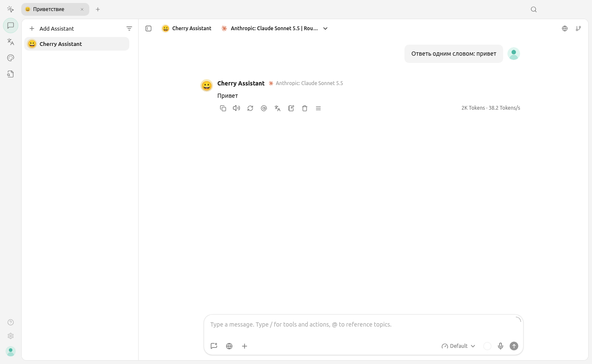Viewport: 592px width, 364px height.
Task: Focus the message input field
Action: (364, 324)
